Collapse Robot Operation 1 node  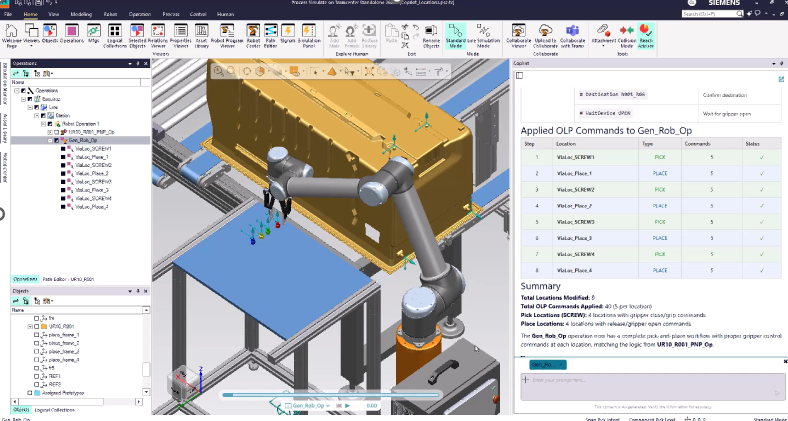(43, 124)
